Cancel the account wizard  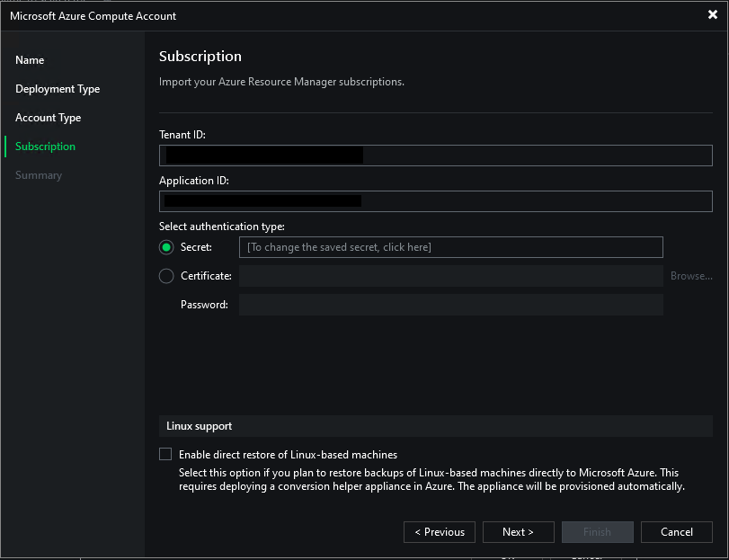click(x=676, y=532)
